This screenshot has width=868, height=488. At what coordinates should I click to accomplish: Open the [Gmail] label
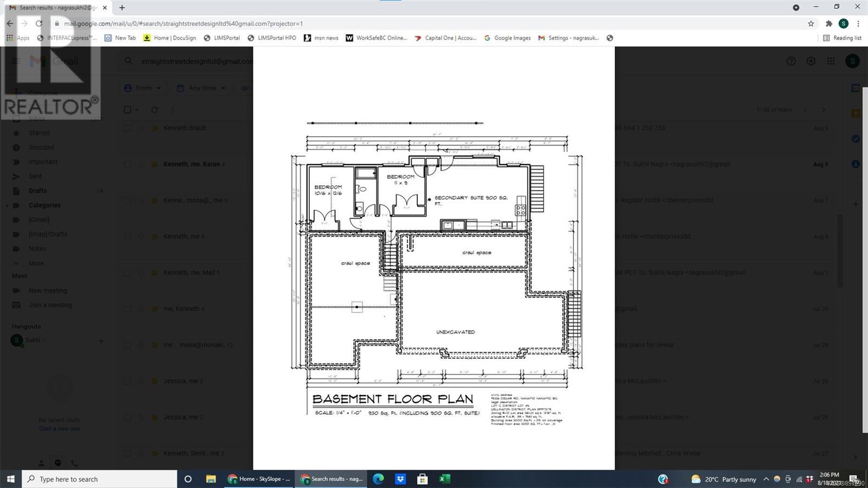[x=39, y=220]
